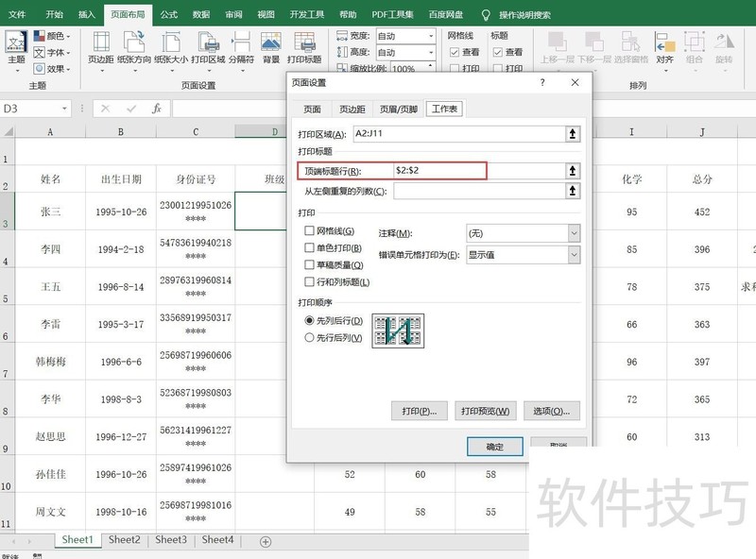This screenshot has width=756, height=559.
Task: Click the Bring Forward (上移一层) icon
Action: point(557,42)
